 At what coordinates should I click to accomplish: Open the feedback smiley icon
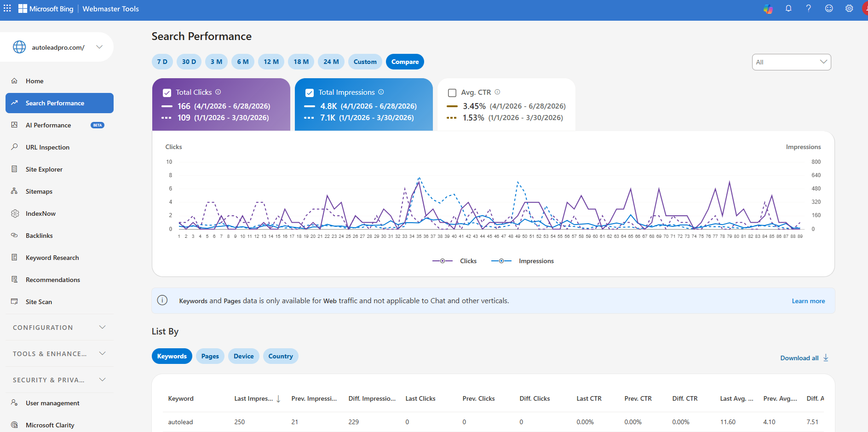pos(829,8)
